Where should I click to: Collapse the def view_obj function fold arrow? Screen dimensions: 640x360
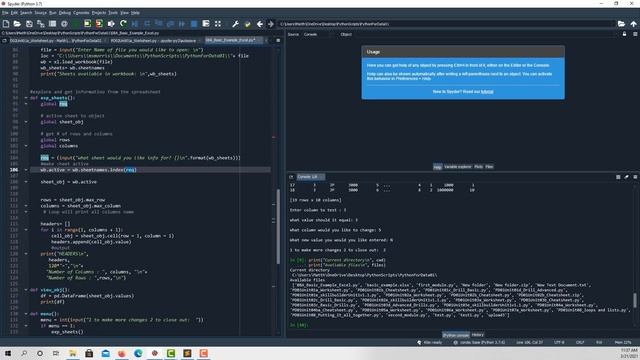(x=26, y=290)
